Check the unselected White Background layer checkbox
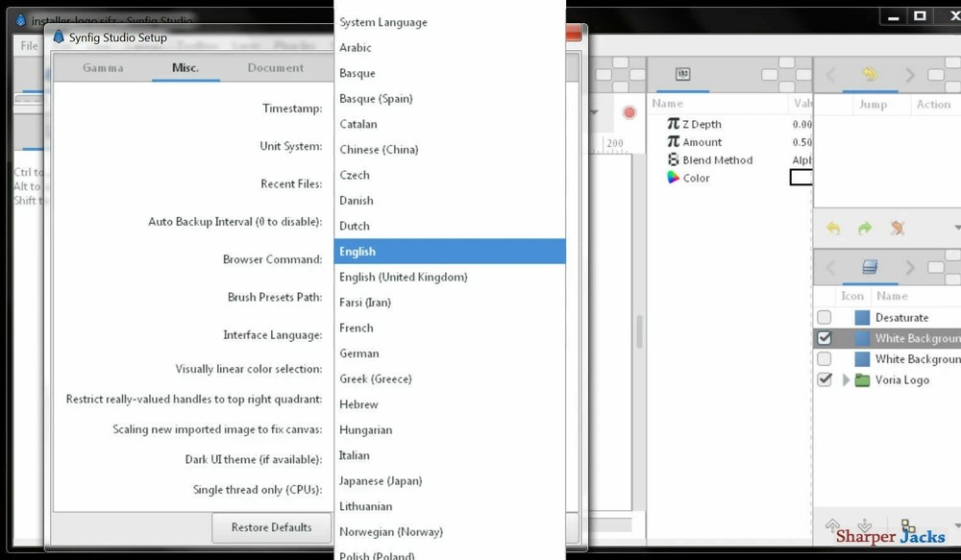The height and width of the screenshot is (560, 961). pyautogui.click(x=825, y=359)
